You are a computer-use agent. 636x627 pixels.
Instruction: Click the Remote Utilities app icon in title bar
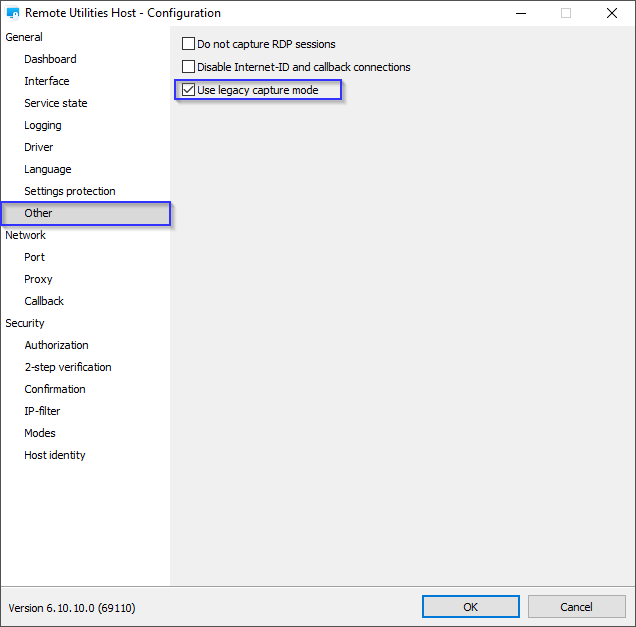[13, 14]
